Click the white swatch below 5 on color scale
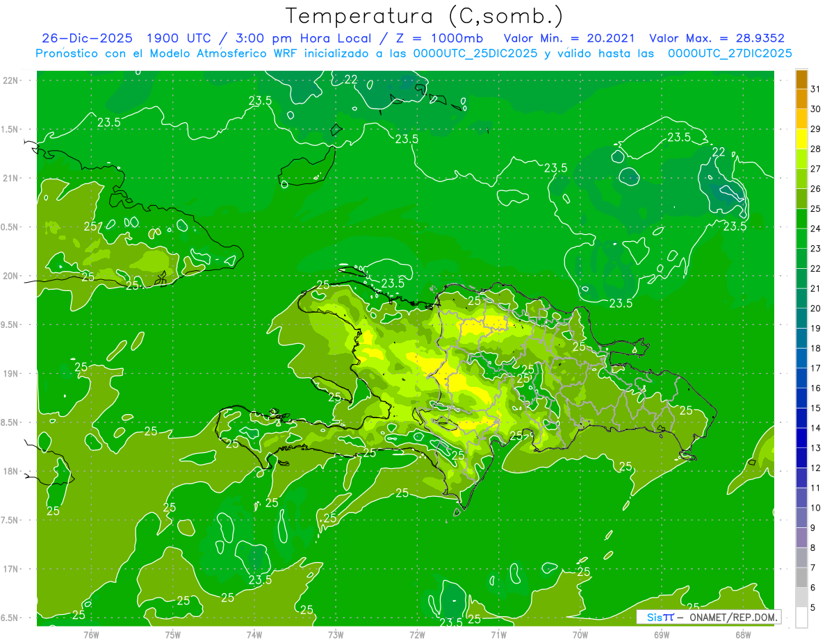Screen dimensions: 834x644 coord(801,618)
